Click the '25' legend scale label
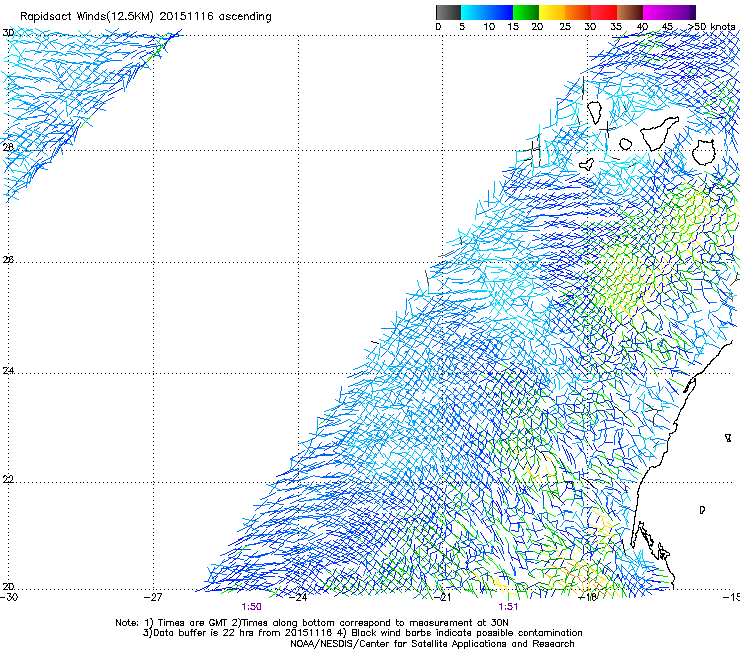 (x=564, y=26)
